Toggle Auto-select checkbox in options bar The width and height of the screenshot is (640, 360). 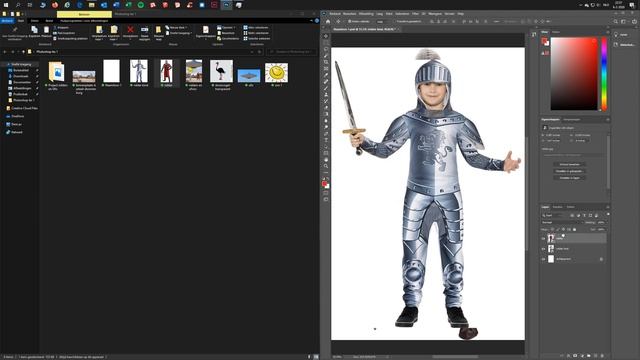349,21
